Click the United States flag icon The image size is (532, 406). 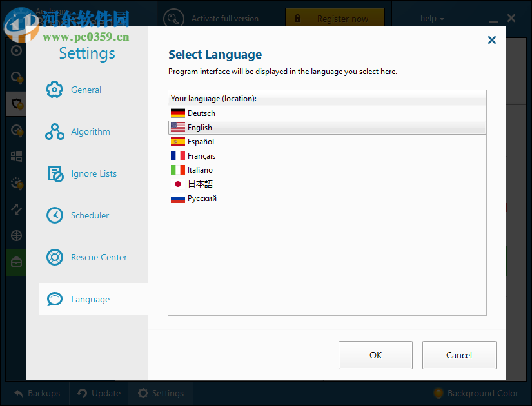[x=178, y=128]
